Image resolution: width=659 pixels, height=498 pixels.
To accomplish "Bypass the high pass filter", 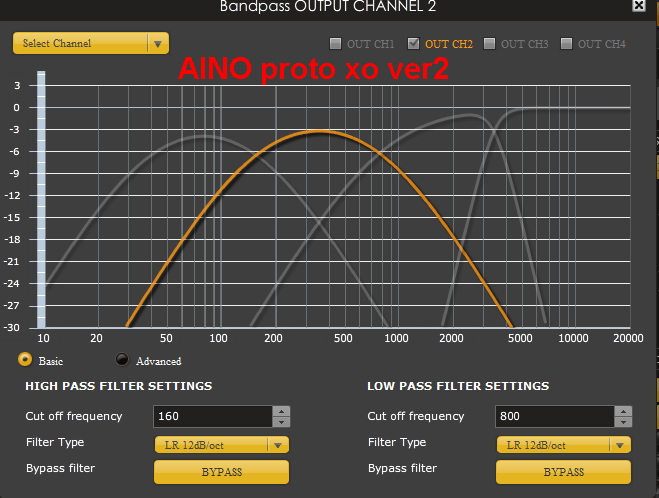I will tap(221, 472).
